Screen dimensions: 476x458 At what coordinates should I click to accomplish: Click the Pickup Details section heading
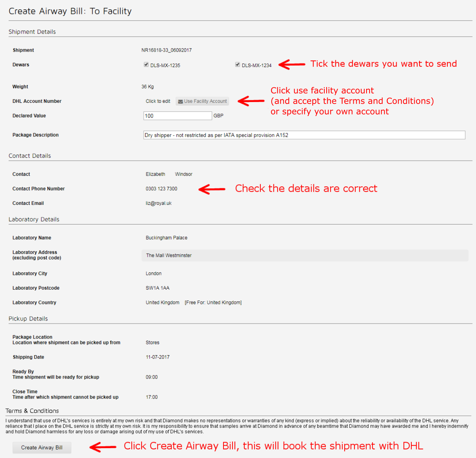tap(28, 319)
